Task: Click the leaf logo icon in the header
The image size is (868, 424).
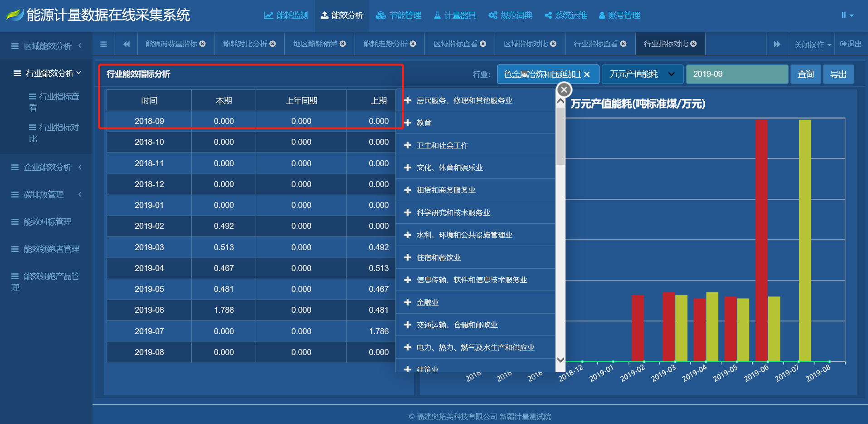Action: click(15, 14)
